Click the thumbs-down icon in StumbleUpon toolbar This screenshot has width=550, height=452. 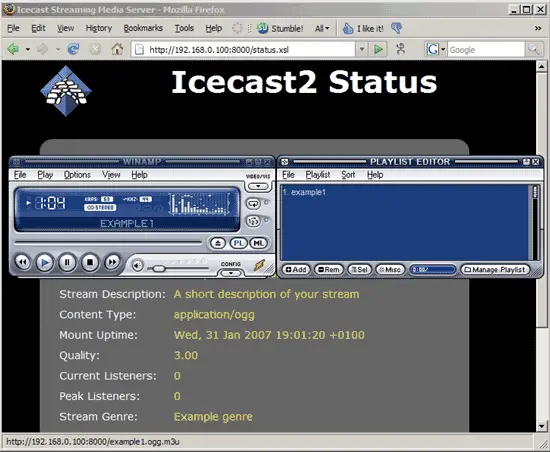(396, 28)
